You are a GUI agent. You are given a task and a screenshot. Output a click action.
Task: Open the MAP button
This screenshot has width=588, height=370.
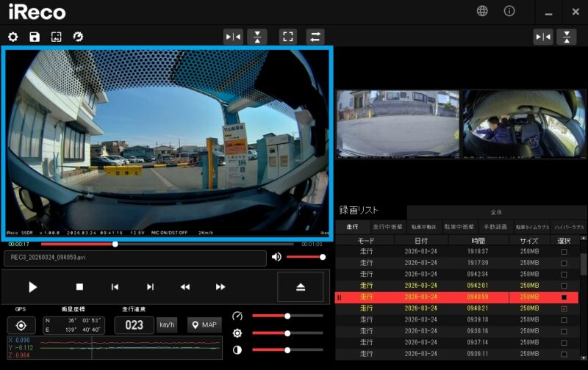point(205,325)
